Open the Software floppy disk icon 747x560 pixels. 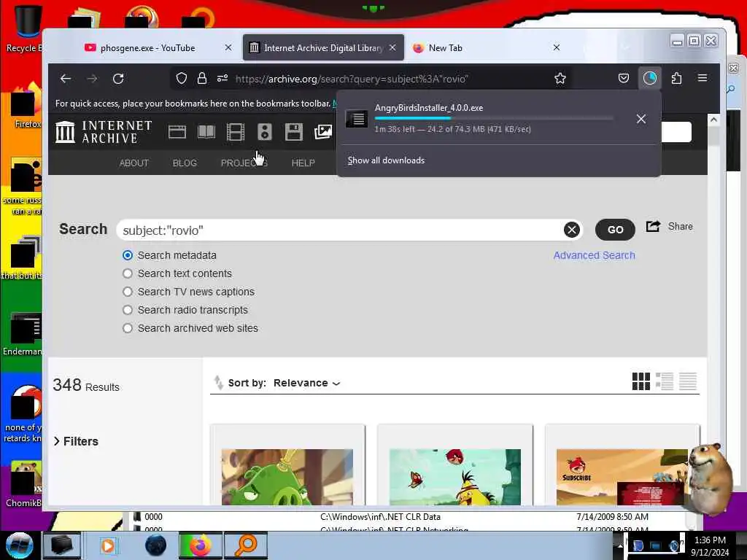[294, 132]
